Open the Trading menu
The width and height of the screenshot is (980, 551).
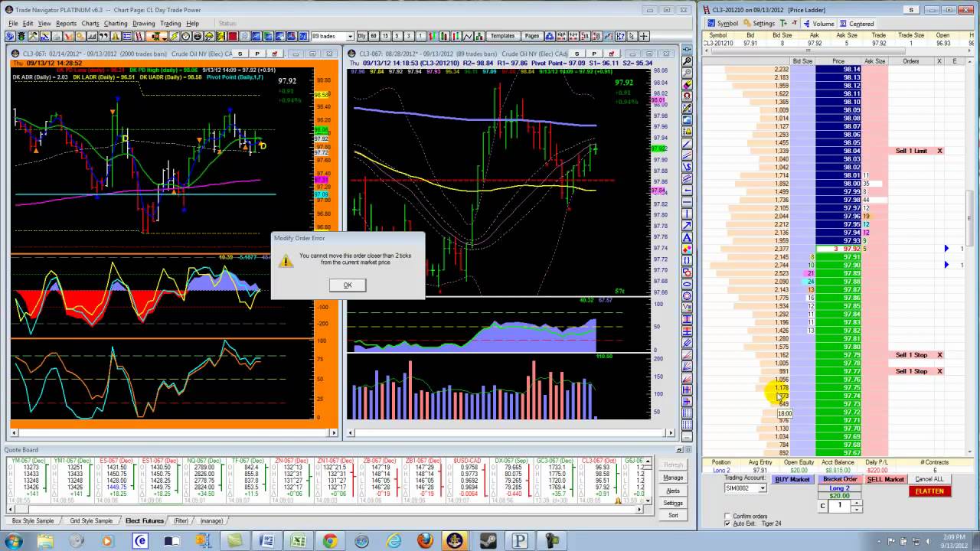170,23
